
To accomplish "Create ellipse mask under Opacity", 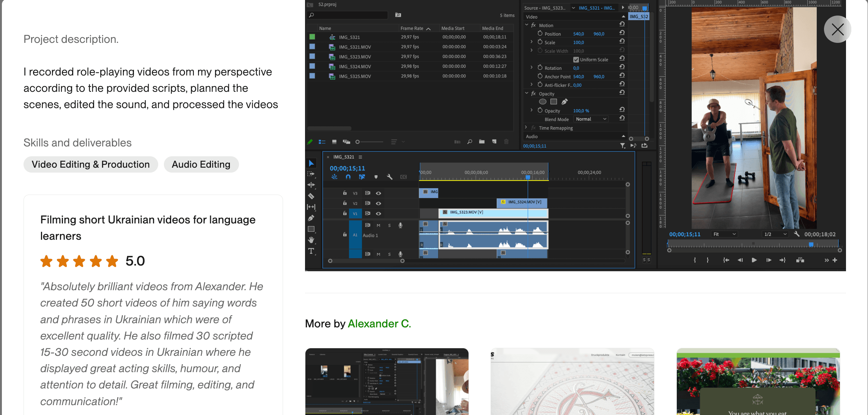I will [543, 102].
